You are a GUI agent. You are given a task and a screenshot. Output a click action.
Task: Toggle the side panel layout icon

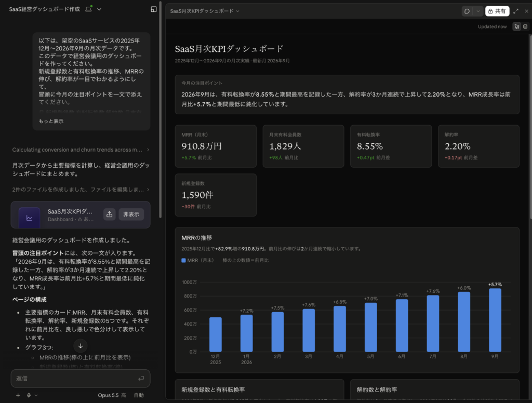tap(154, 9)
